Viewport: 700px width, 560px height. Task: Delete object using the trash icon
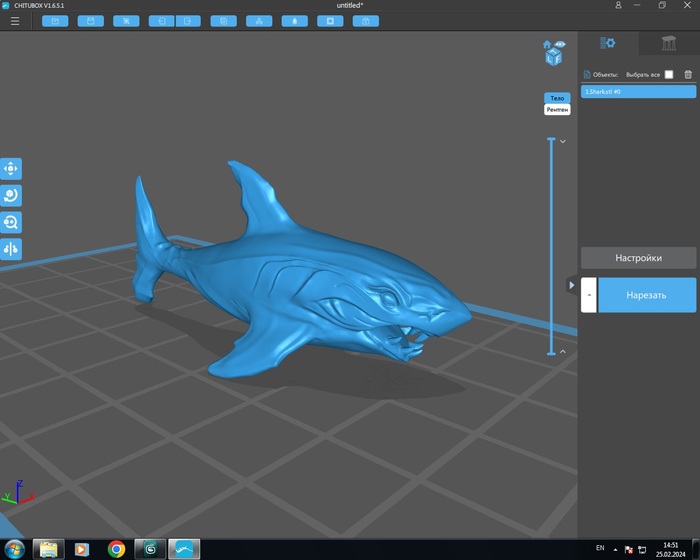click(x=688, y=75)
